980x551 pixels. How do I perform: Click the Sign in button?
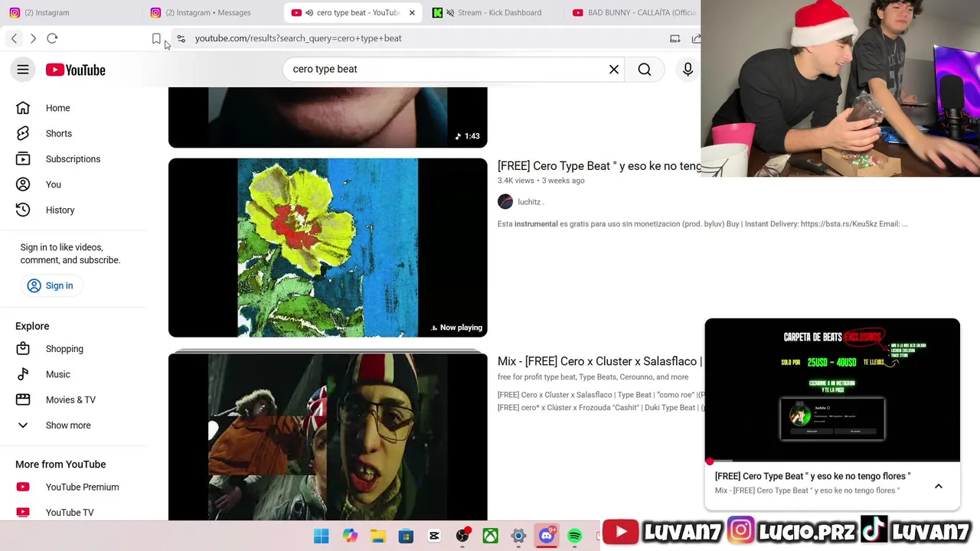pyautogui.click(x=51, y=285)
